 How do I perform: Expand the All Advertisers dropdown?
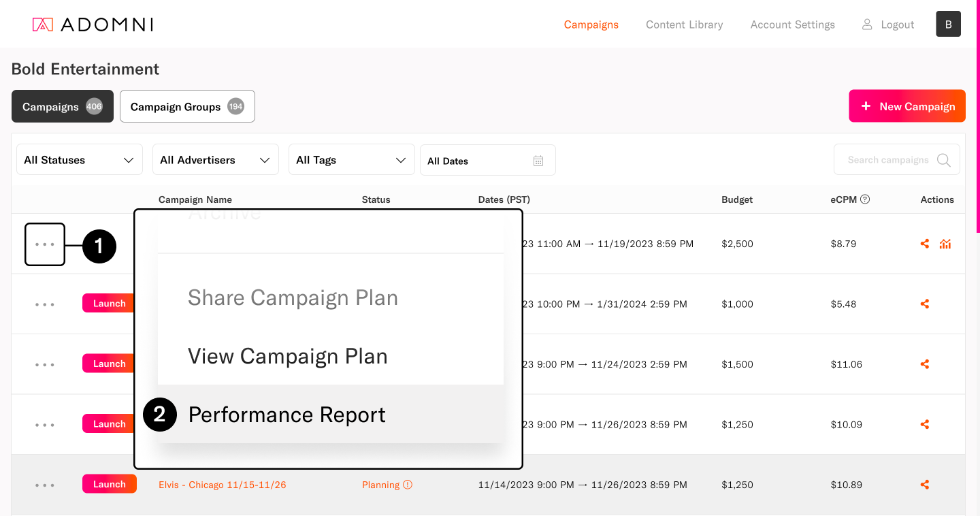(x=216, y=160)
